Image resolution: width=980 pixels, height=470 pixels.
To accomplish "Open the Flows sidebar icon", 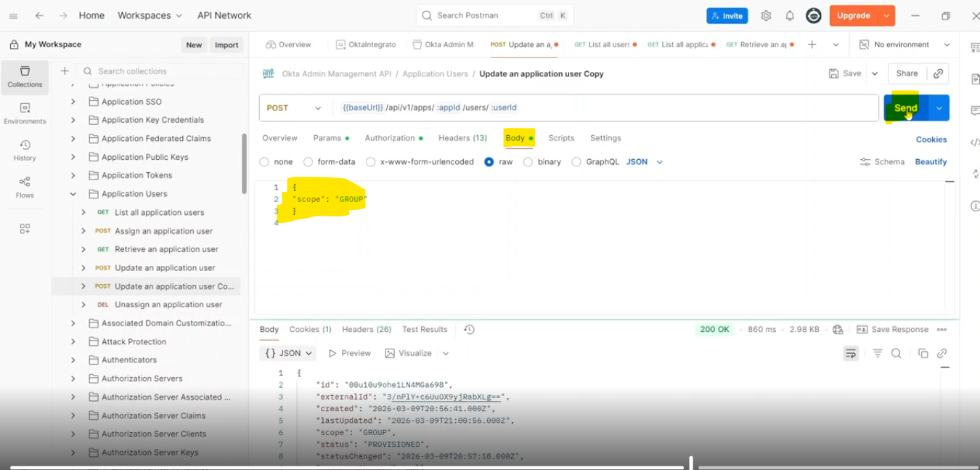I will coord(25,186).
